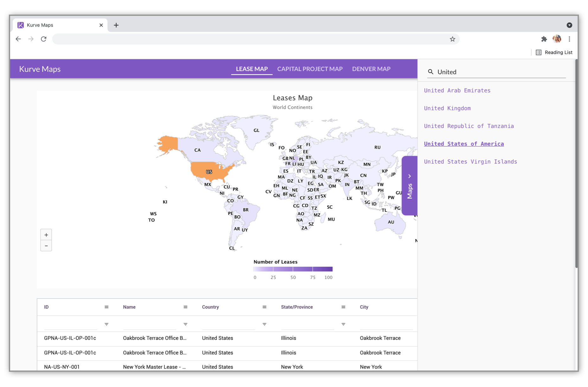Screen dimensions: 588x387
Task: Click the State/Province filter input
Action: coord(307,324)
